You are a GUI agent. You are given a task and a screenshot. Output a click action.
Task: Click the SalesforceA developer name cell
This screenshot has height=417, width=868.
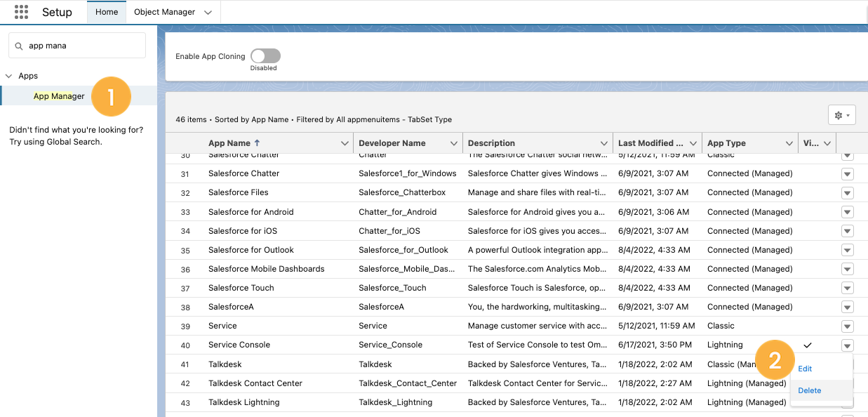pos(381,307)
